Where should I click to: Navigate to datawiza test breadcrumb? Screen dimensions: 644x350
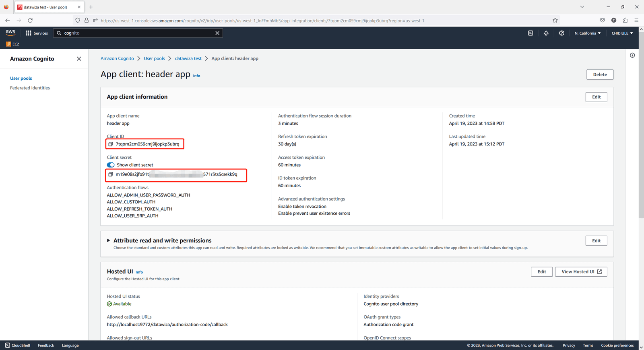click(x=188, y=58)
